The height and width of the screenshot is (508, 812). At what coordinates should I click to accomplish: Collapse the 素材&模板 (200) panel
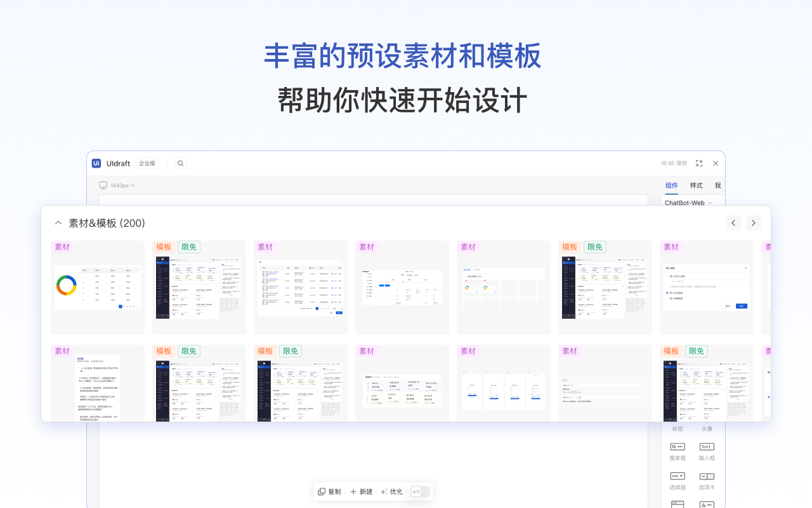click(58, 223)
